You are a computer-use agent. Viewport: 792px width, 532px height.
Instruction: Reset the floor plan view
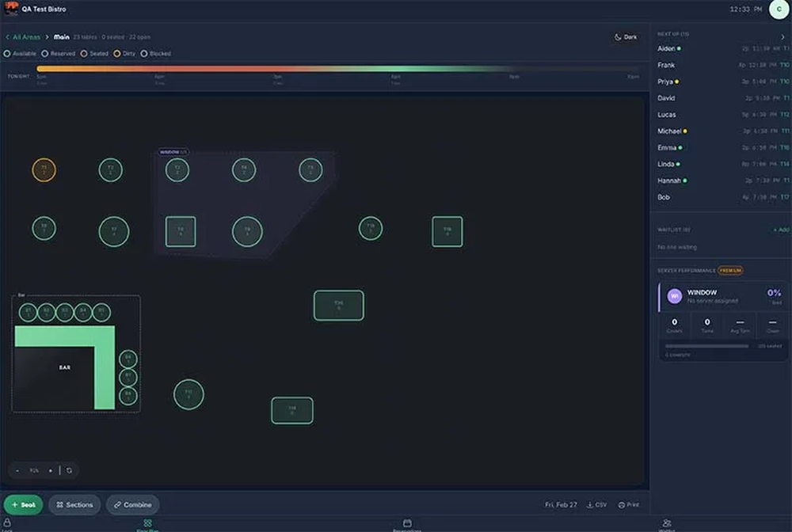69,470
